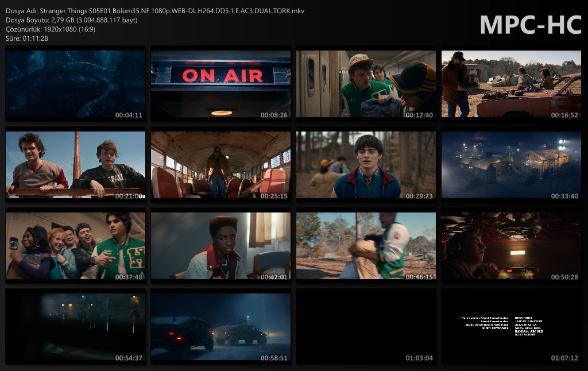Click the black frame at 01:03:04

tap(366, 327)
